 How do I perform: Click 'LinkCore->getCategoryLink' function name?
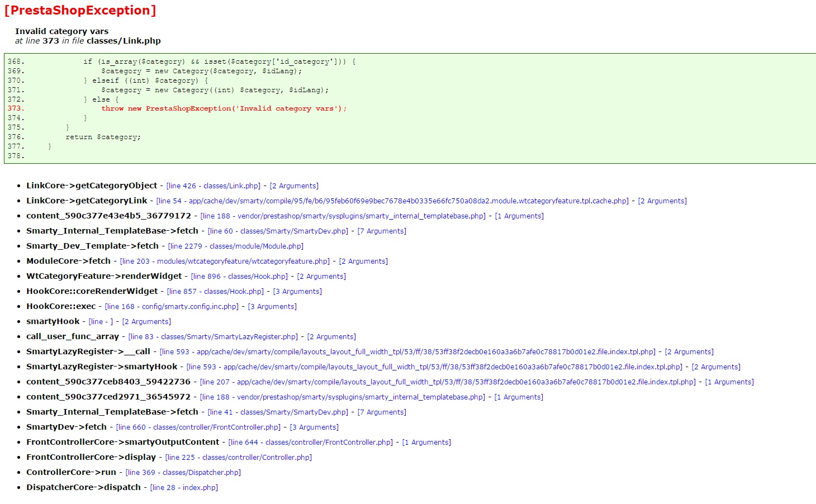coord(87,201)
